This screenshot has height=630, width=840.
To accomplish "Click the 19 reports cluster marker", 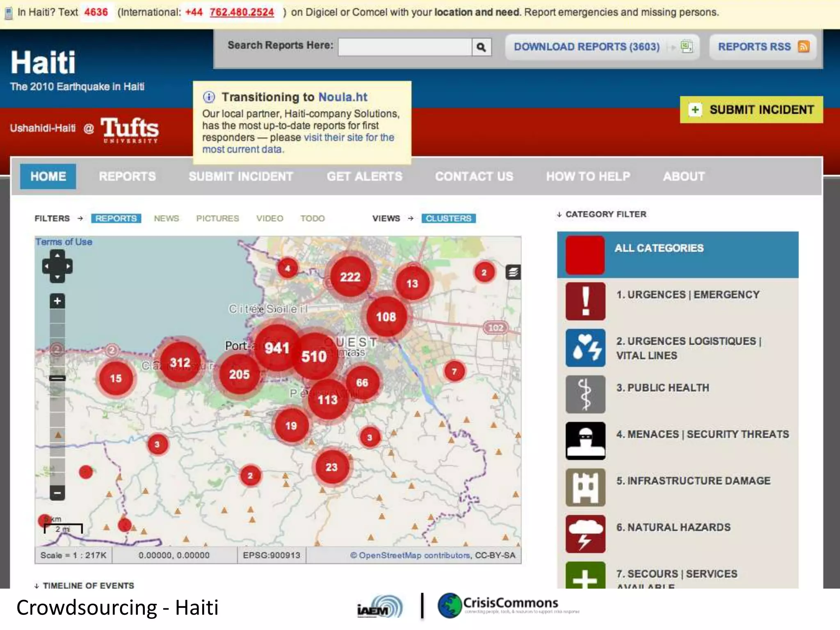I will click(291, 426).
